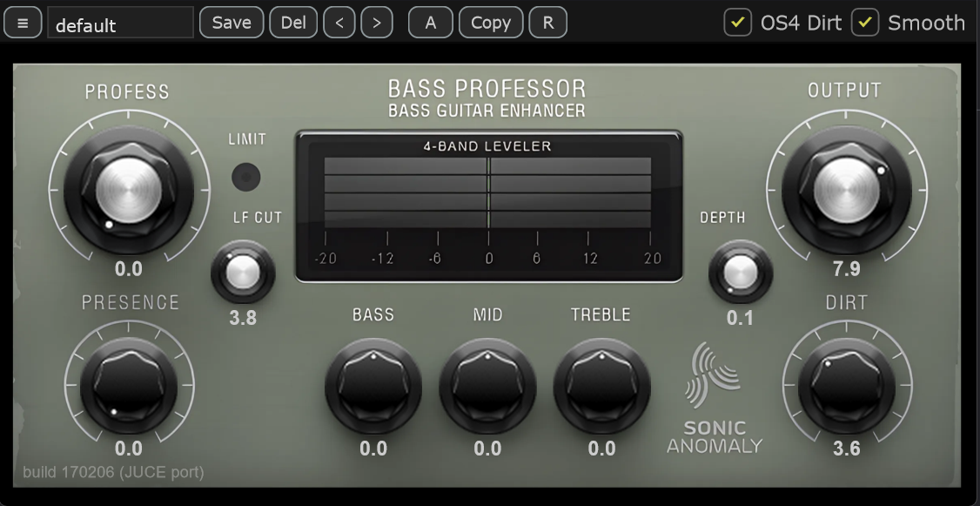Click the BASS knob

click(x=373, y=386)
